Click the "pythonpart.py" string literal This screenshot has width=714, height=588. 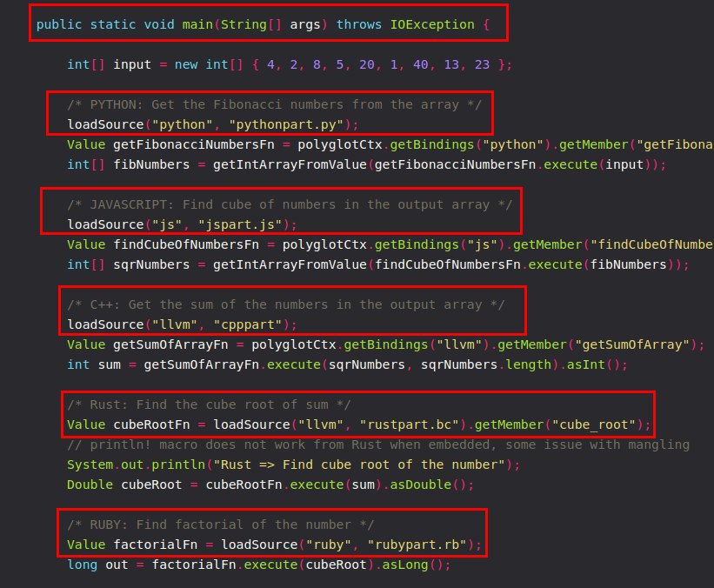click(286, 124)
